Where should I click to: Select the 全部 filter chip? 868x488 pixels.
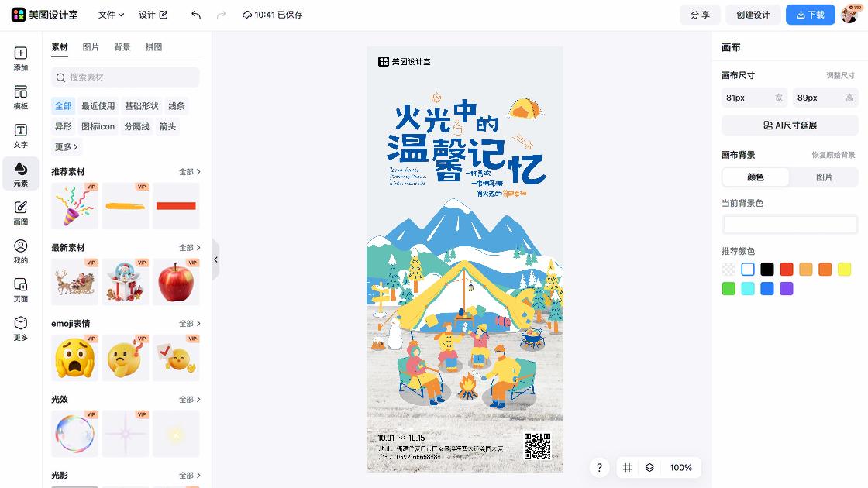click(x=63, y=105)
